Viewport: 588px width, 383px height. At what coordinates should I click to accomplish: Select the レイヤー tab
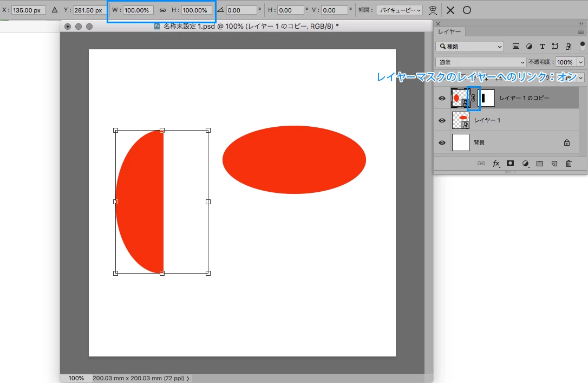(x=449, y=32)
